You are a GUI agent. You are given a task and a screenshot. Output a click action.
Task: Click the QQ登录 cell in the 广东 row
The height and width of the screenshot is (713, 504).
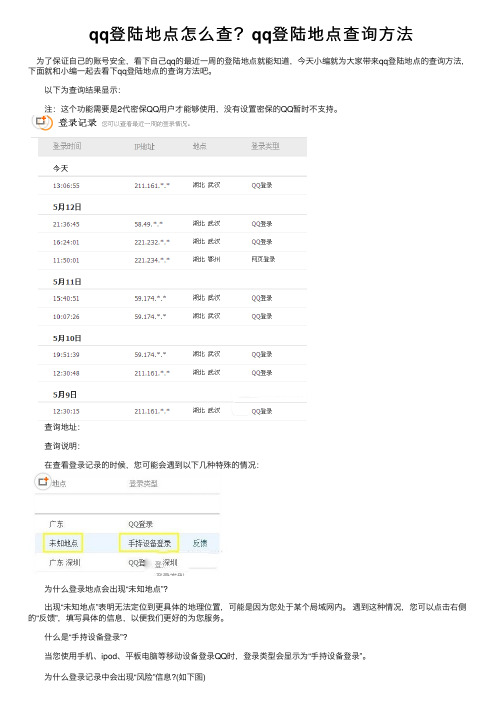pyautogui.click(x=141, y=524)
